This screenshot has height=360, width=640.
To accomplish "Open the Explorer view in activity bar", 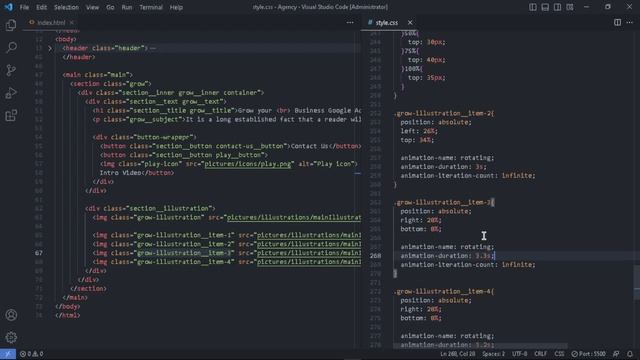I will click(11, 25).
